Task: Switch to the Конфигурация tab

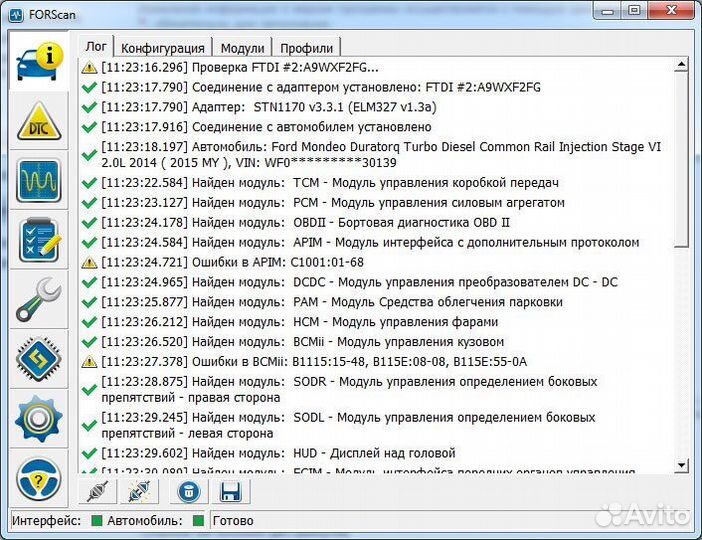Action: pyautogui.click(x=163, y=48)
